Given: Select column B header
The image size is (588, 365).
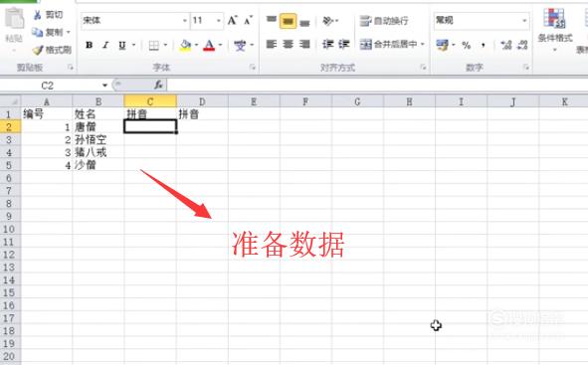Looking at the screenshot, I should [98, 101].
